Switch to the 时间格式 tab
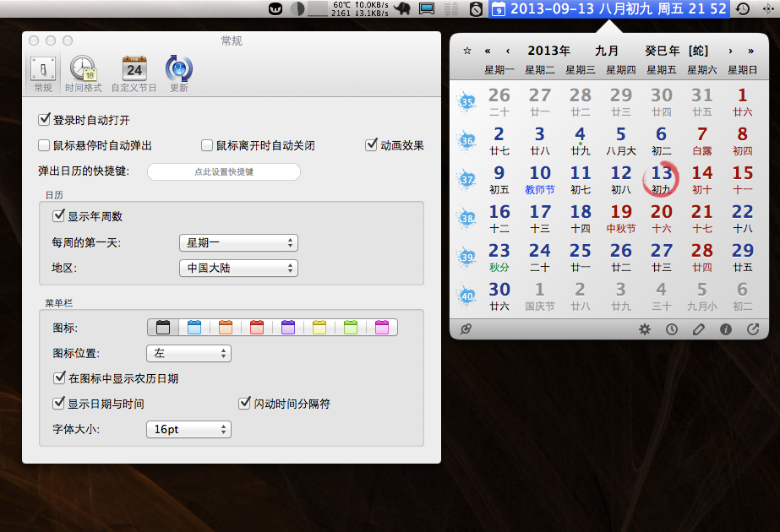Image resolution: width=780 pixels, height=532 pixels. click(83, 73)
